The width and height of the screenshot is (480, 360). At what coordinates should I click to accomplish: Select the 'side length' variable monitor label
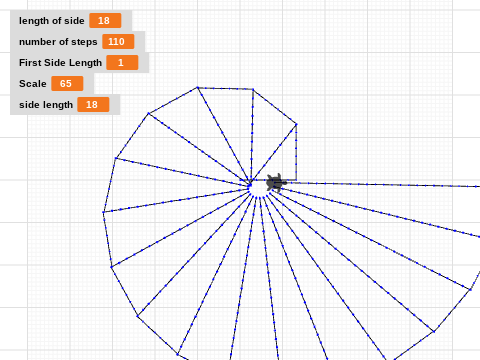pos(46,105)
